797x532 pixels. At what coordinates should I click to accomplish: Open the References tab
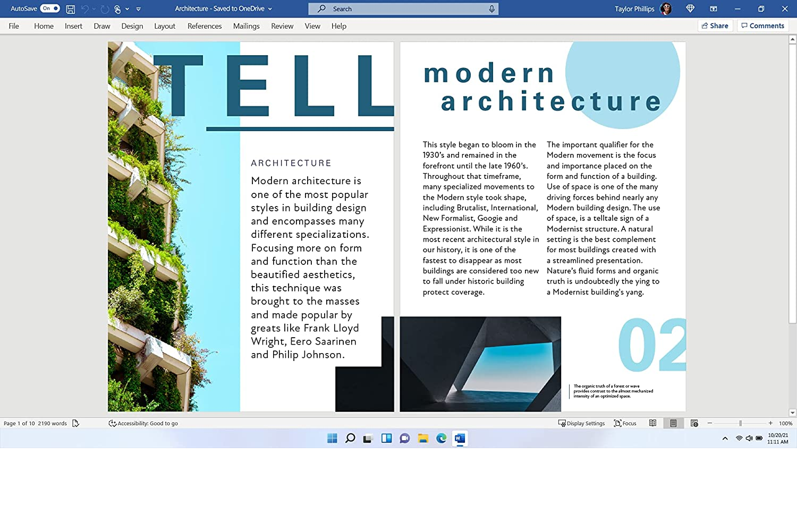point(205,26)
